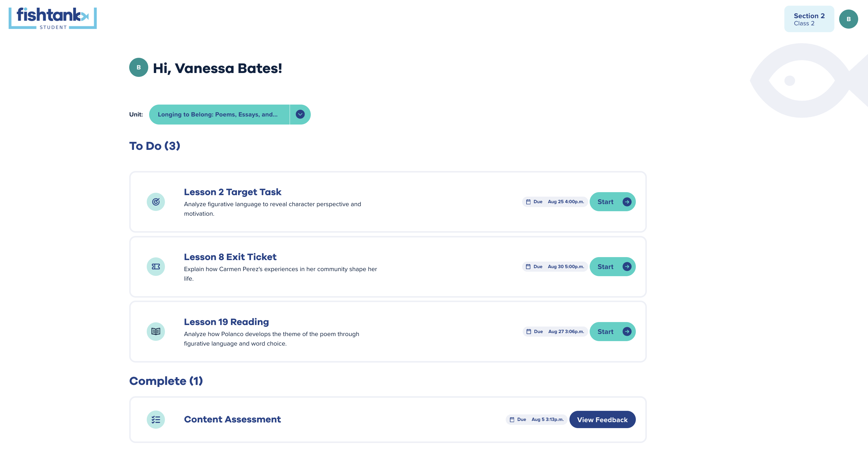Start Lesson 8 Exit Ticket
The width and height of the screenshot is (868, 457).
[x=613, y=267]
